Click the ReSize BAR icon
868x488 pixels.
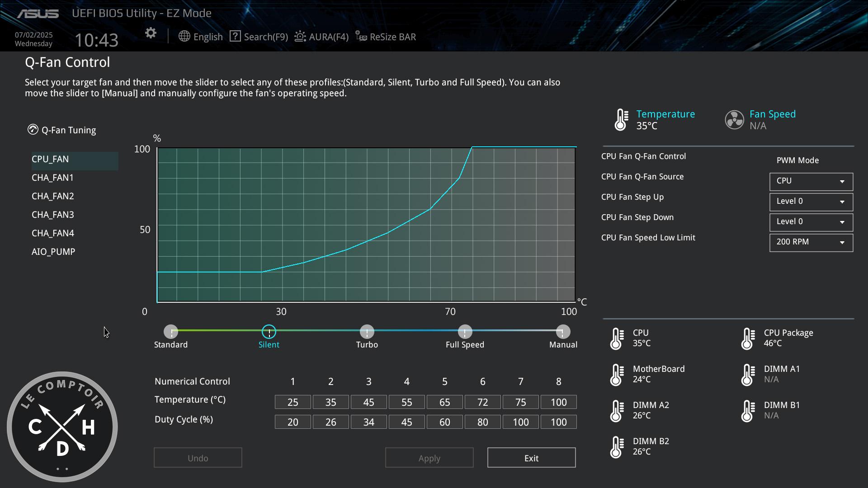(361, 37)
